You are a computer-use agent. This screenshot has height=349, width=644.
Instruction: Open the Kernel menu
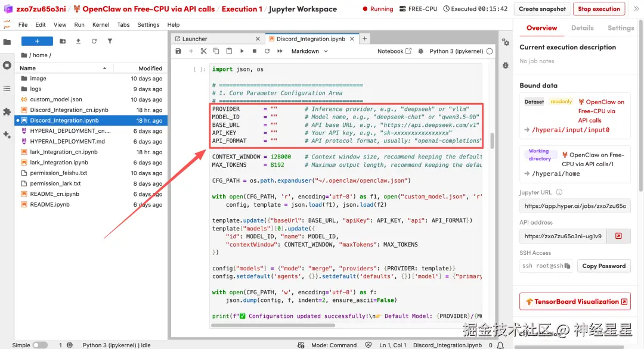[101, 24]
